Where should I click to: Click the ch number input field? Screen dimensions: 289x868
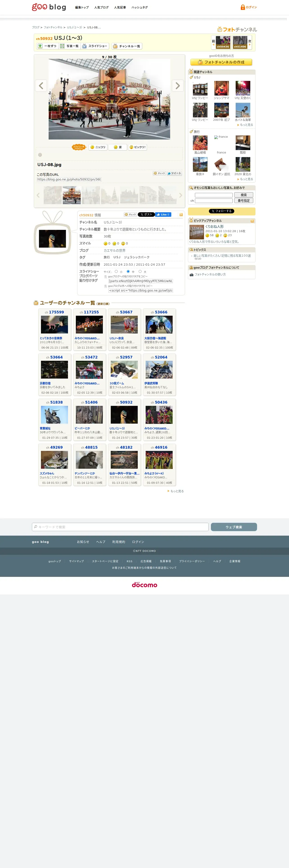214,201
